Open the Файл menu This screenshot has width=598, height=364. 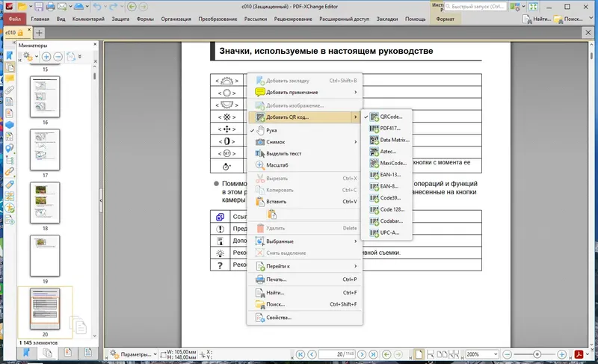[14, 19]
